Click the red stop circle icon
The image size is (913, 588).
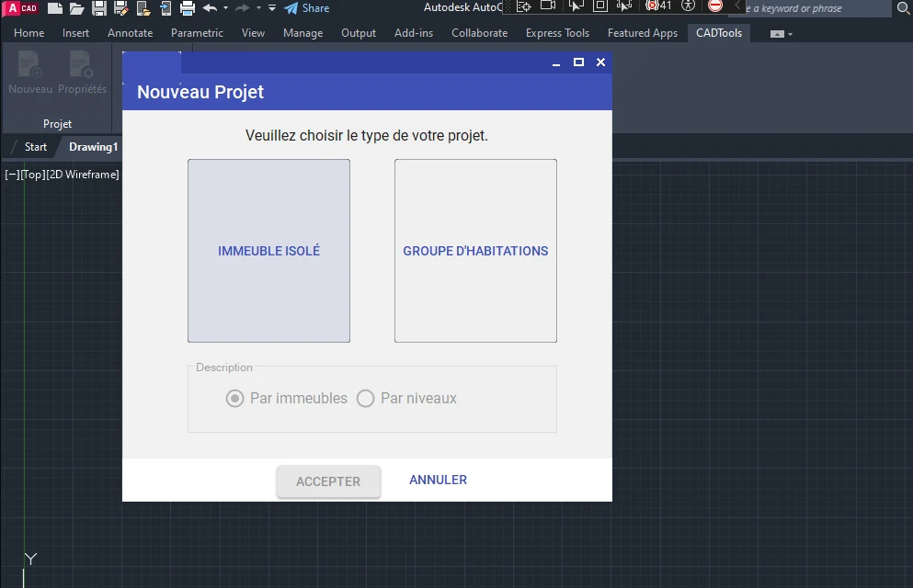715,6
